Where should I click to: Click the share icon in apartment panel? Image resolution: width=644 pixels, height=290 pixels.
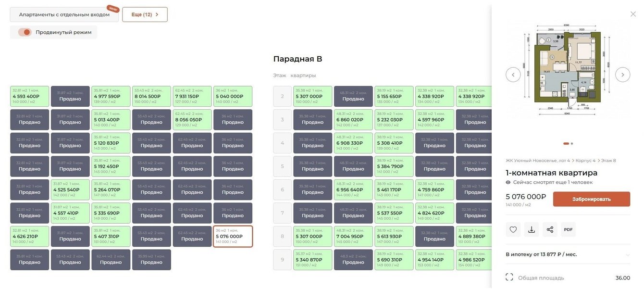(550, 229)
